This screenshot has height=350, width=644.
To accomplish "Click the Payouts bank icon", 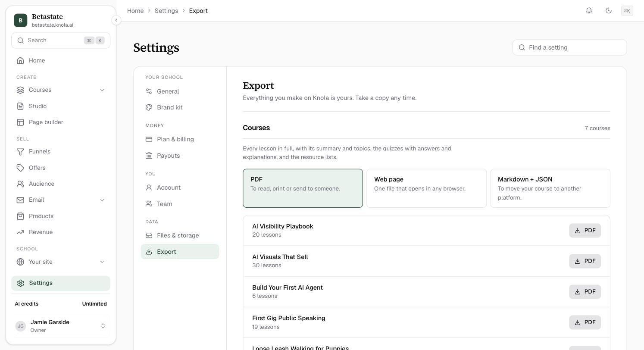I will click(149, 156).
